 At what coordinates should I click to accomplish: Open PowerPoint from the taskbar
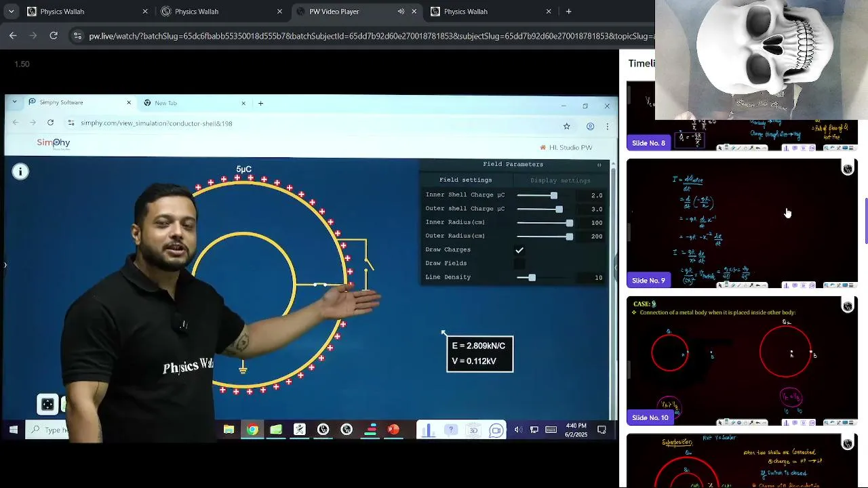393,430
